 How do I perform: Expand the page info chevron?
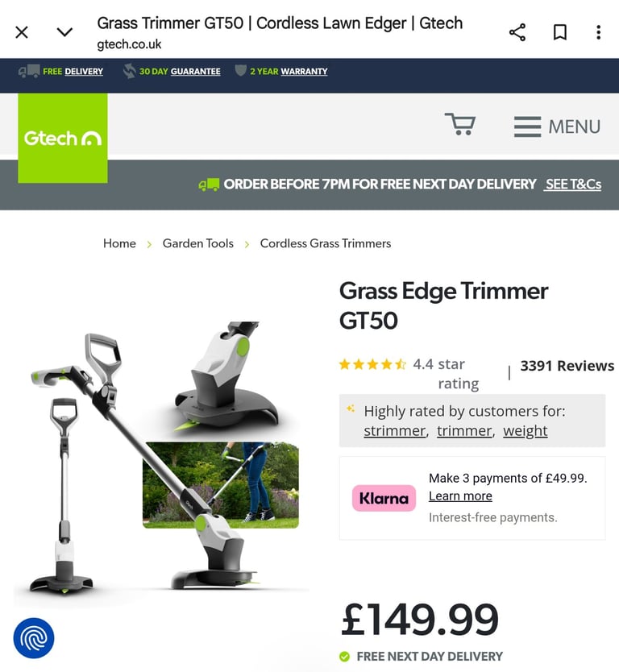click(64, 32)
